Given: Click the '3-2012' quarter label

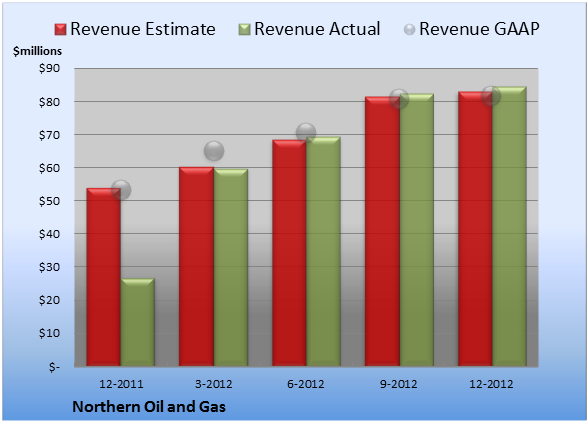Looking at the screenshot, I should 214,384.
